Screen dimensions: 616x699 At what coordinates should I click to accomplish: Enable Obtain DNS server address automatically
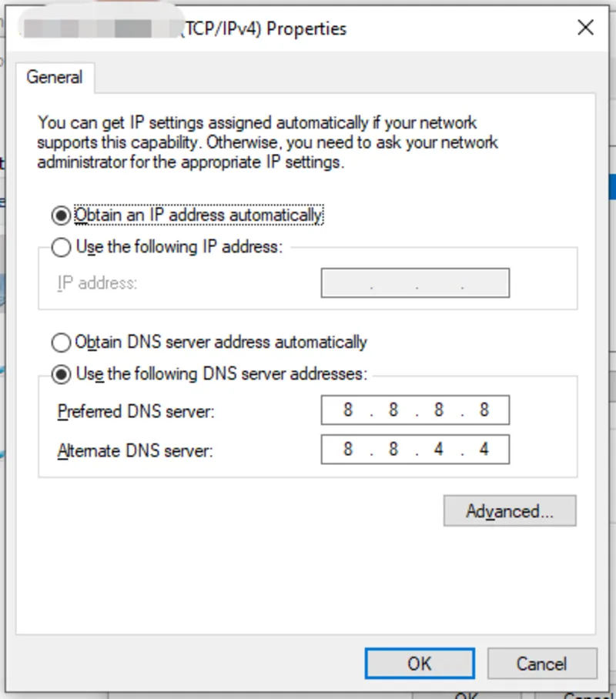pos(61,342)
